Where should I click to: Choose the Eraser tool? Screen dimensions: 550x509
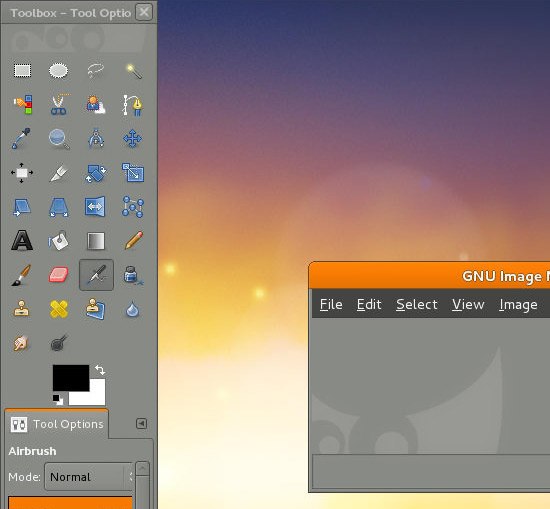tap(59, 275)
